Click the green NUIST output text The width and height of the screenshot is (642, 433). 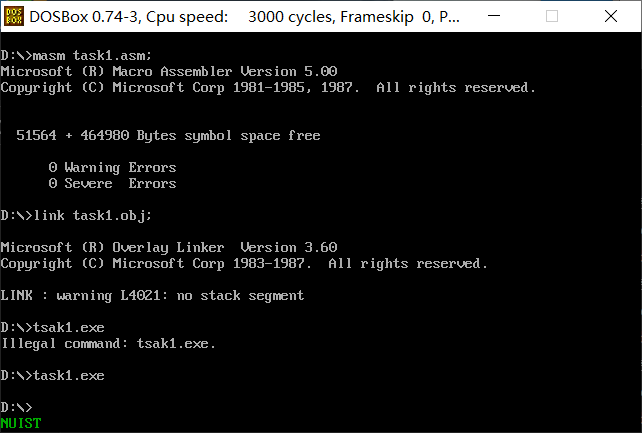[21, 424]
